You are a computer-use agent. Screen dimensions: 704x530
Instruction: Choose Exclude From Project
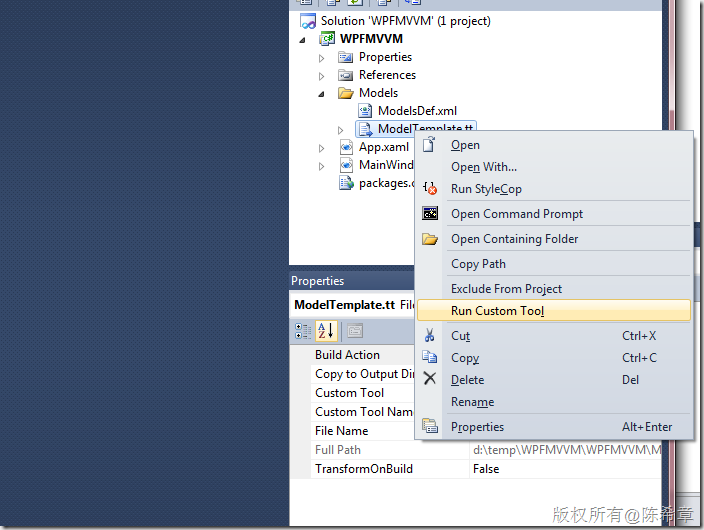[554, 289]
